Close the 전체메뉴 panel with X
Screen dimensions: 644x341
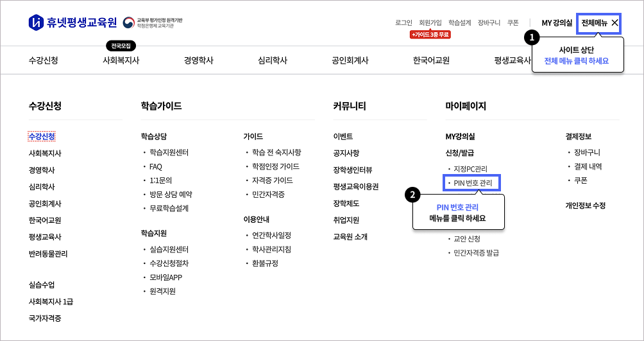(x=615, y=23)
